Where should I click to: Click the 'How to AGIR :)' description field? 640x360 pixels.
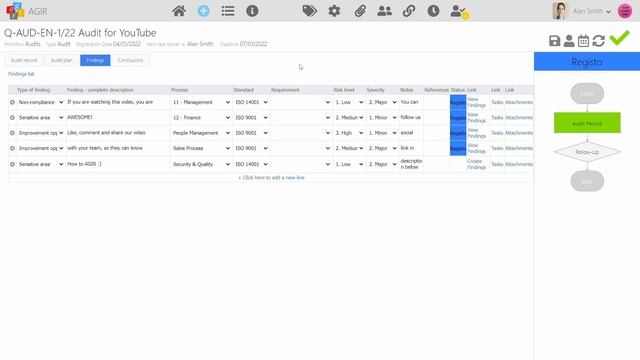tap(118, 164)
